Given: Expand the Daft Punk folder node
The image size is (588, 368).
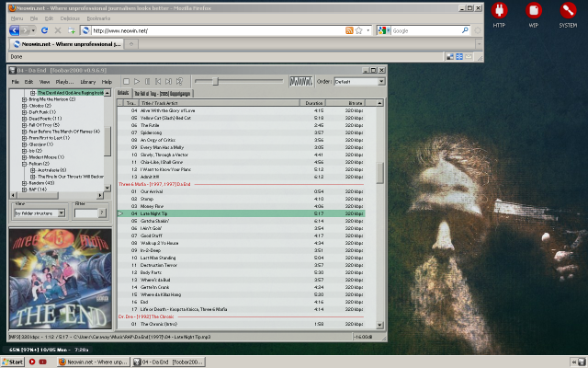Looking at the screenshot, I should [24, 112].
